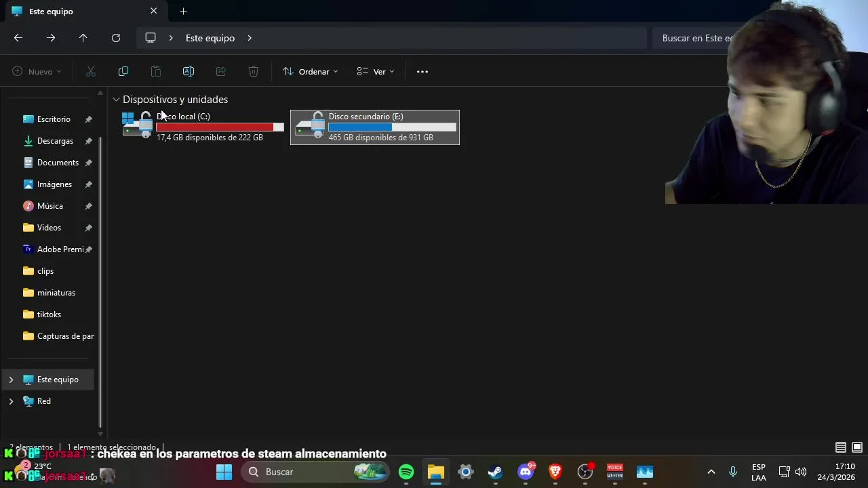The width and height of the screenshot is (868, 488).
Task: Open the Nuevo dropdown
Action: tap(37, 71)
